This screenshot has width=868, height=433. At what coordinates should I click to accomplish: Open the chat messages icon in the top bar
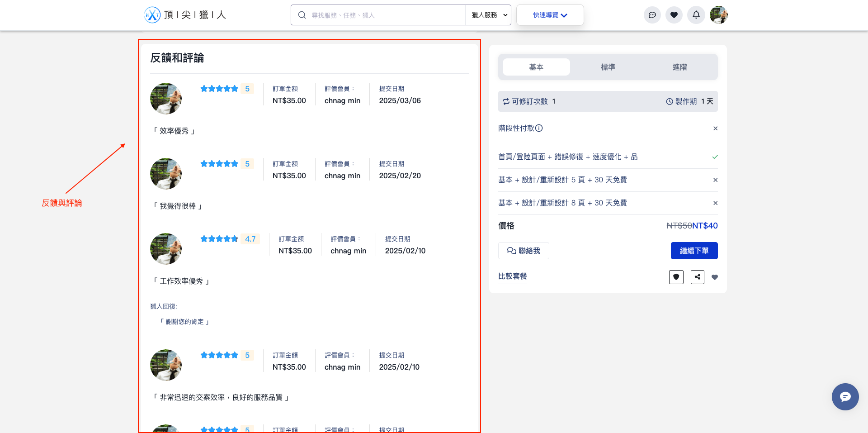(652, 15)
